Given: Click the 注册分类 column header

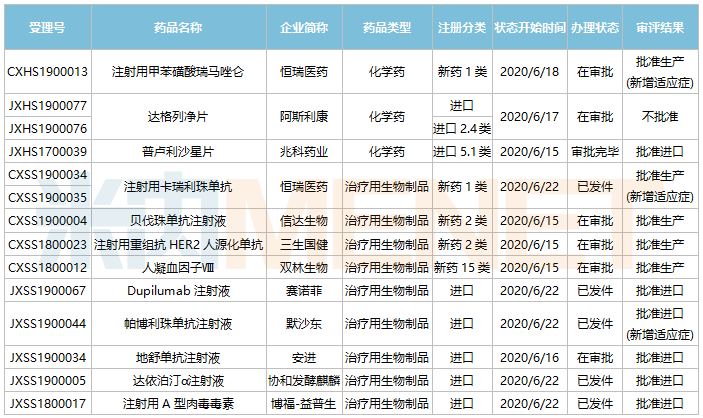Looking at the screenshot, I should click(462, 27).
